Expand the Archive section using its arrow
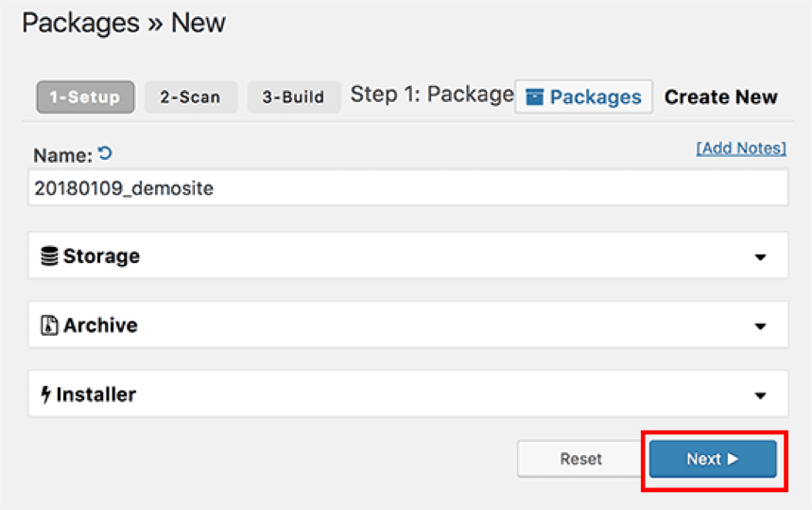Image resolution: width=812 pixels, height=510 pixels. pos(760,326)
